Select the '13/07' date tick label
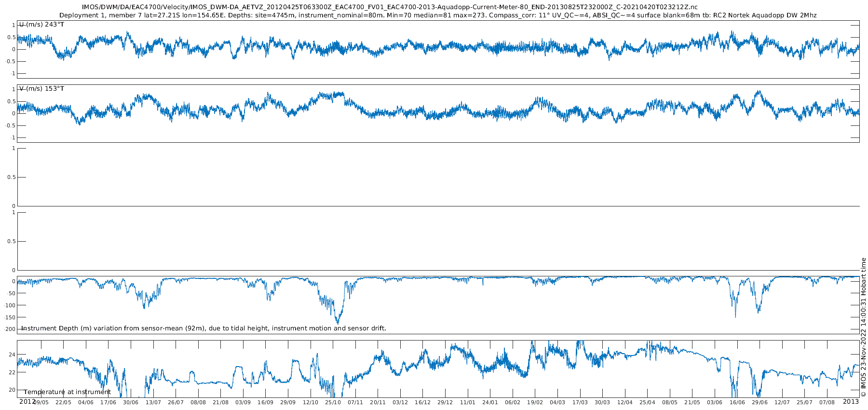Image resolution: width=868 pixels, height=410 pixels. tap(153, 402)
